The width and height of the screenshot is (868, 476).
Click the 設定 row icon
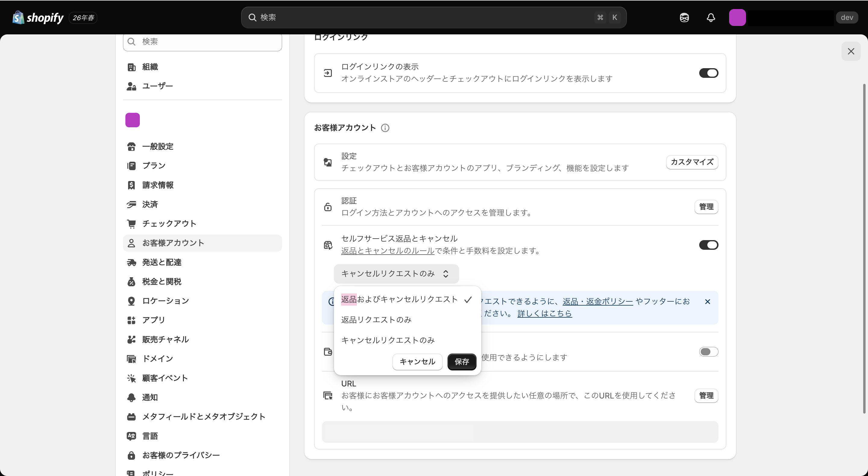[x=328, y=162]
